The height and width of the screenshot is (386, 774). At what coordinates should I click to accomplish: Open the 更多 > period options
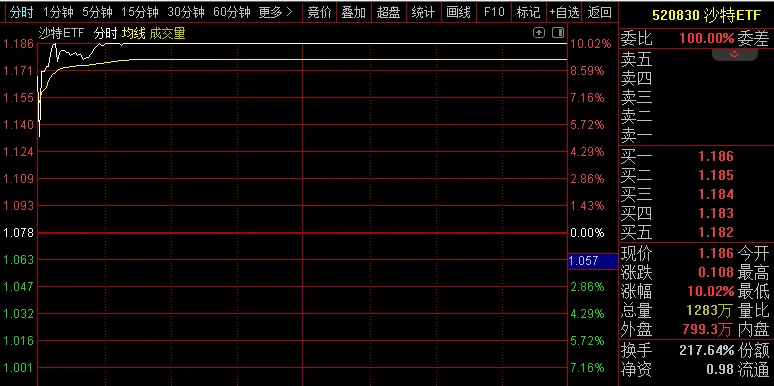[x=275, y=12]
